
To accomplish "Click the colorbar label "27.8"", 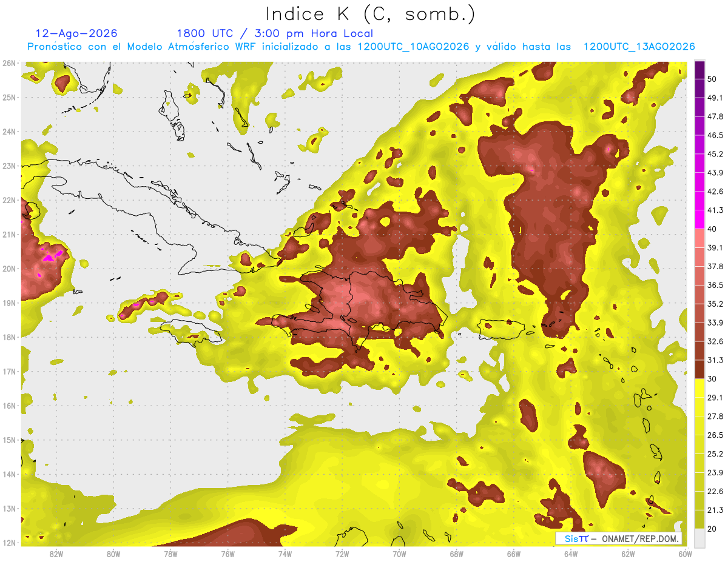I will 715,416.
